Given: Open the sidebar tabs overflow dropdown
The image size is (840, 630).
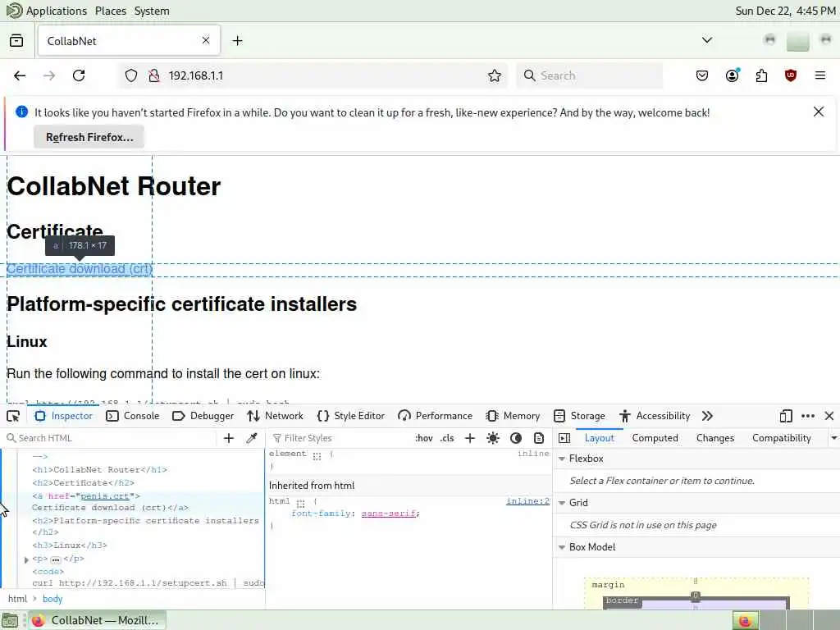Looking at the screenshot, I should coord(833,438).
